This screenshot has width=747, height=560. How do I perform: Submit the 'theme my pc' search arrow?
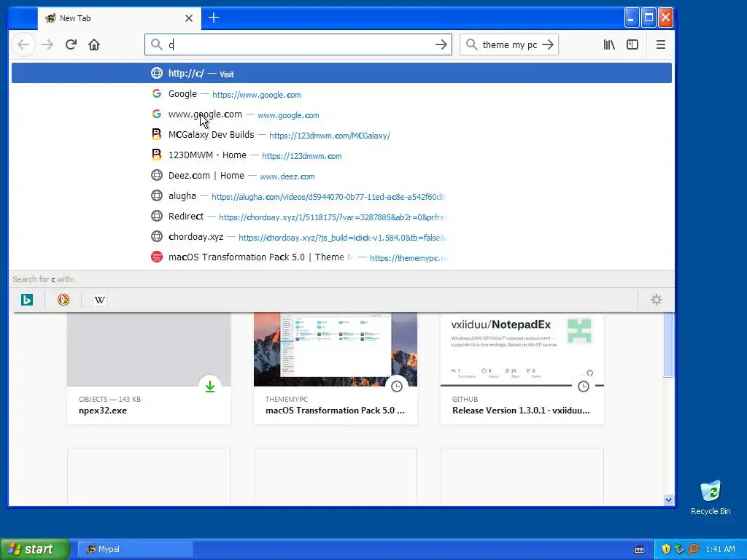click(549, 44)
